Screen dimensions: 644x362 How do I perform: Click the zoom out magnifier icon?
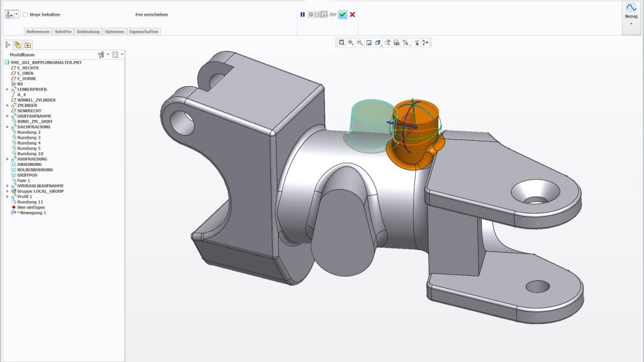tap(360, 43)
